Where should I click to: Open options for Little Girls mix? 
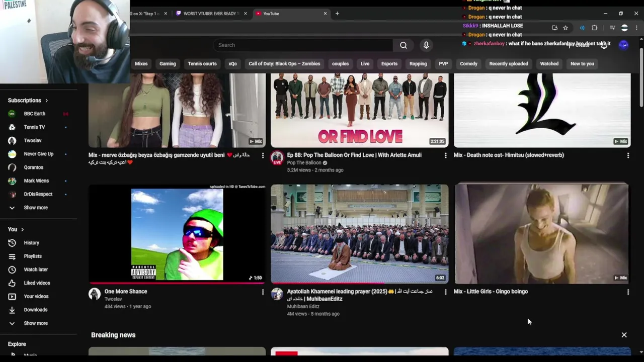(628, 292)
